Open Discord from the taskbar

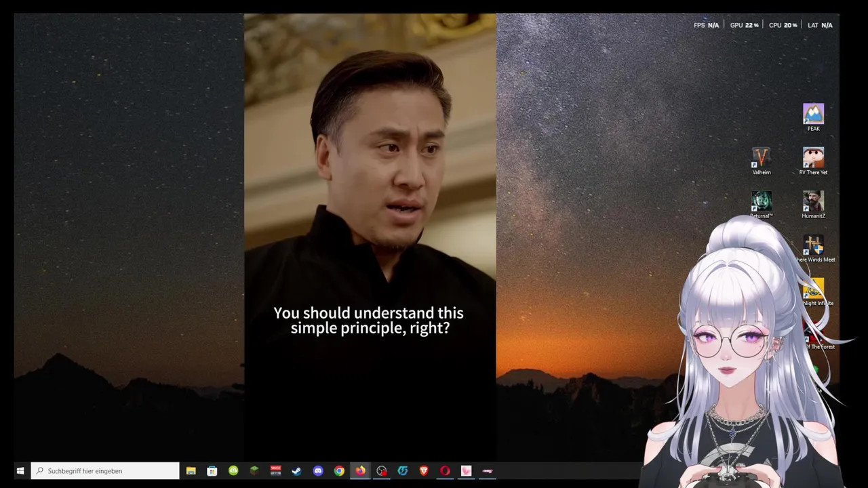[318, 470]
